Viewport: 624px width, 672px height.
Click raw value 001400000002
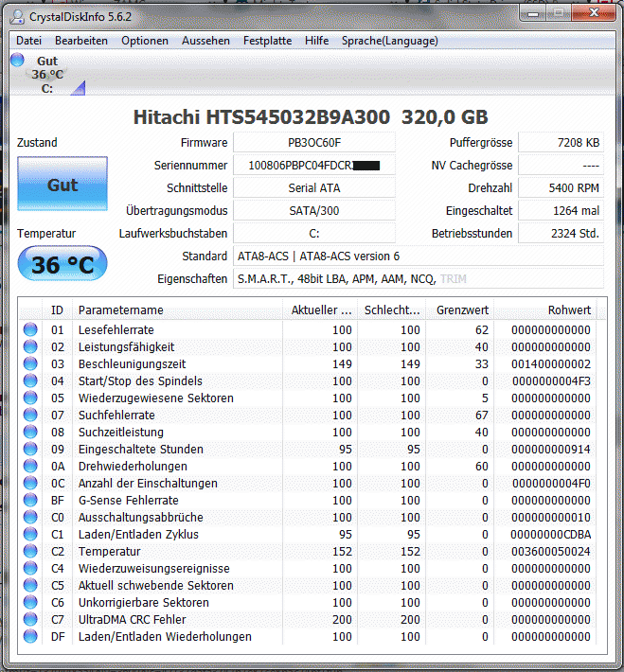(551, 364)
